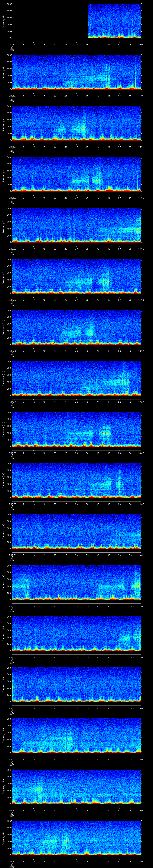Click the 12:16:00 start time label
Viewport: 153px width, 868px height.
pyautogui.click(x=12, y=402)
